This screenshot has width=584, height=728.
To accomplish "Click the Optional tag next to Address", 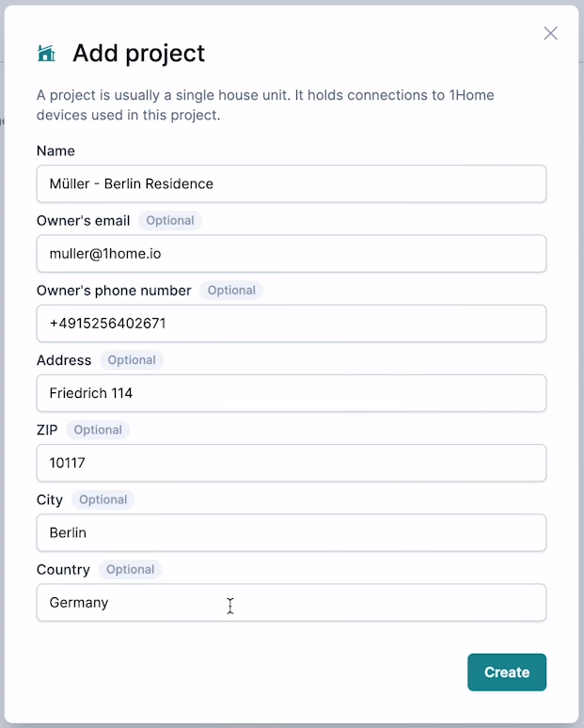I will click(132, 360).
